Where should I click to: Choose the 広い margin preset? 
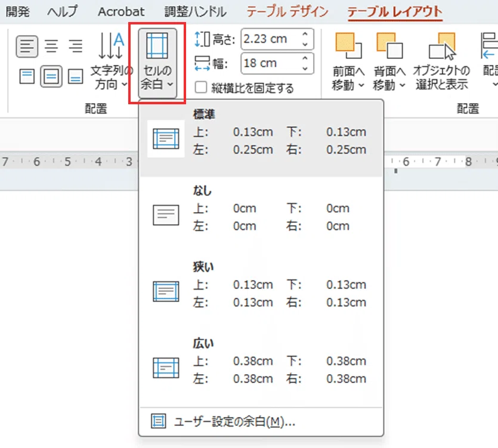pos(261,368)
